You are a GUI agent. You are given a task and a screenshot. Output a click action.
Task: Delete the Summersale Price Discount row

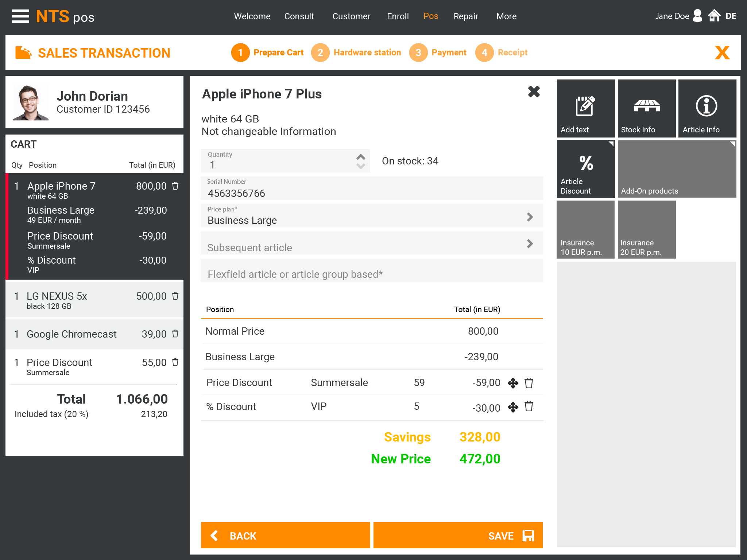pos(529,383)
